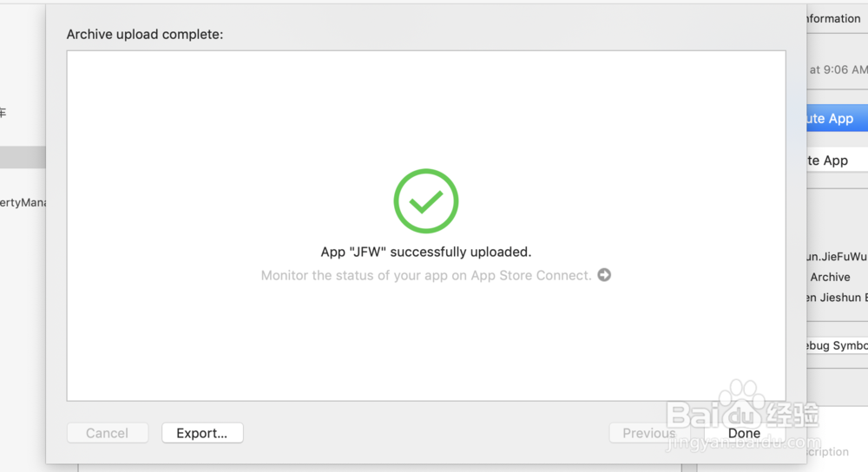This screenshot has height=472, width=868.
Task: Click the Export... button
Action: tap(202, 433)
